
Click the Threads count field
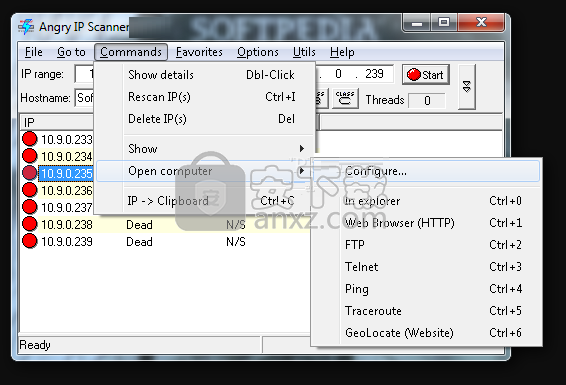[x=427, y=100]
